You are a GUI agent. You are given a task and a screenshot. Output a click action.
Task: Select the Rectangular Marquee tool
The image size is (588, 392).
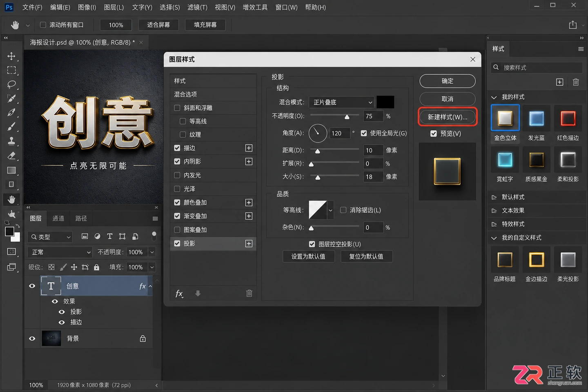(x=11, y=70)
